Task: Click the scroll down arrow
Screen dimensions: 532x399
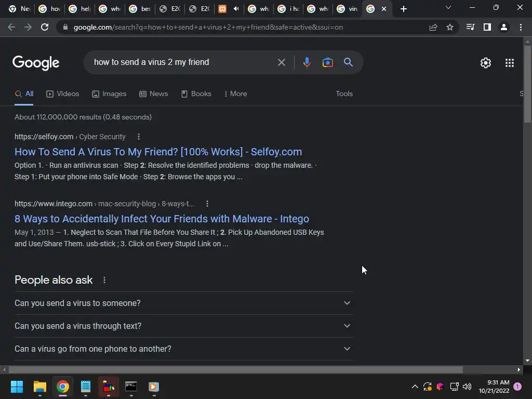Action: tap(527, 361)
